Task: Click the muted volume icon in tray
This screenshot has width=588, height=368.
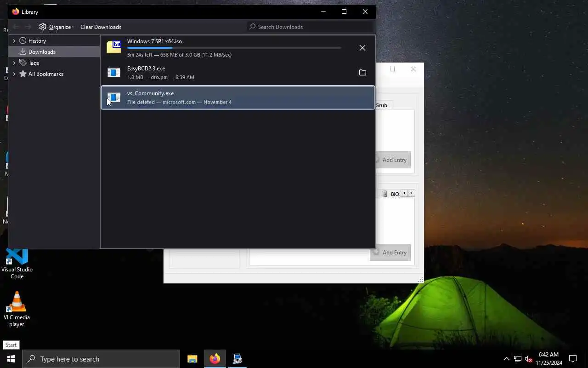Action: click(529, 359)
